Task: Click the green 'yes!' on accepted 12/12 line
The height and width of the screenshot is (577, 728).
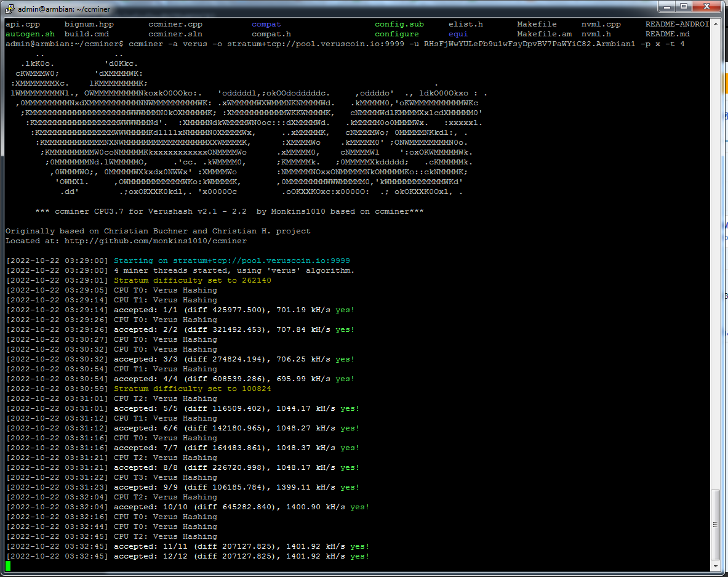Action: (360, 556)
